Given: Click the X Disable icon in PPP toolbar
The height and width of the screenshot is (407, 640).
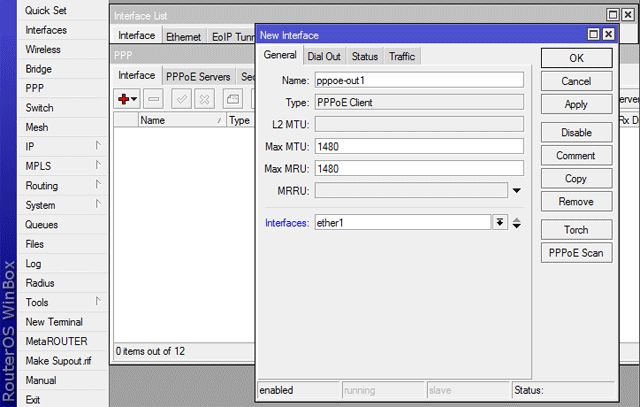Looking at the screenshot, I should (204, 99).
